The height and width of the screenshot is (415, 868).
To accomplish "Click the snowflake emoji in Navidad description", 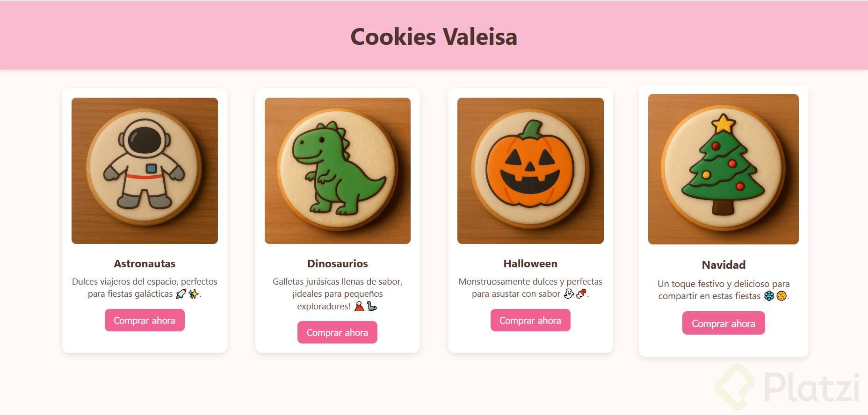I will click(x=769, y=296).
